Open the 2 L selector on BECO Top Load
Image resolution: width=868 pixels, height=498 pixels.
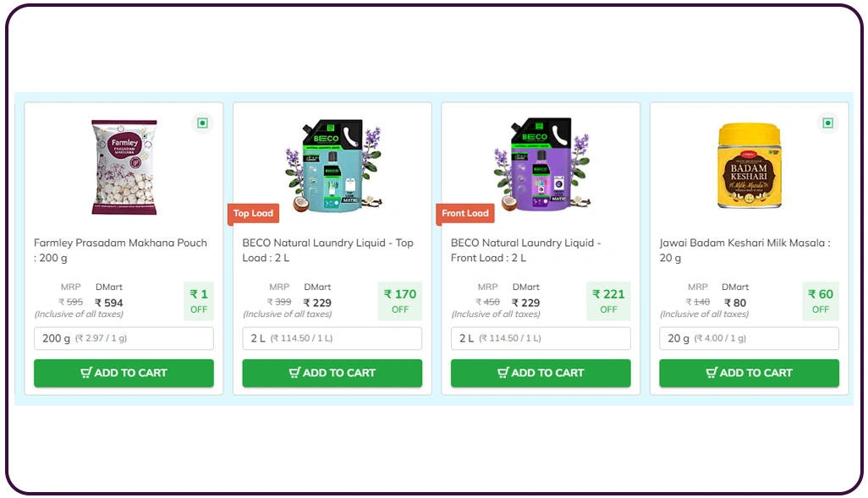coord(332,338)
